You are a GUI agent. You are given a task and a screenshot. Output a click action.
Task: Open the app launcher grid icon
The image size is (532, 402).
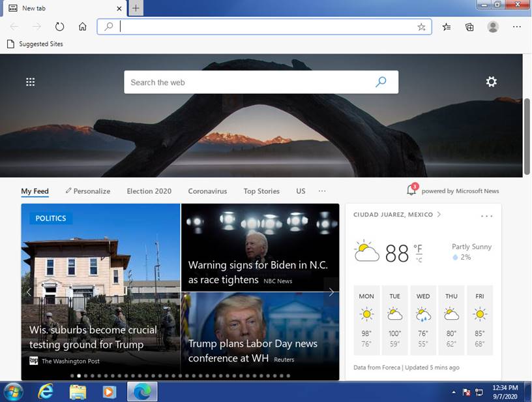pos(30,82)
